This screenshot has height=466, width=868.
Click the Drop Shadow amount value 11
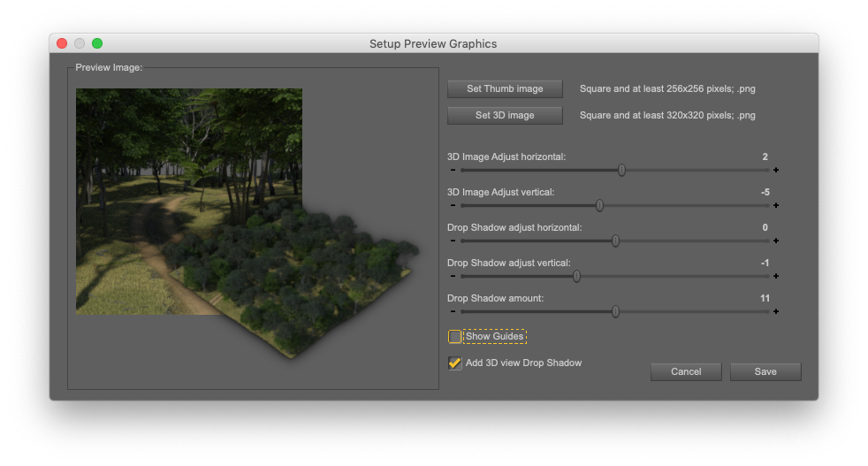point(765,298)
